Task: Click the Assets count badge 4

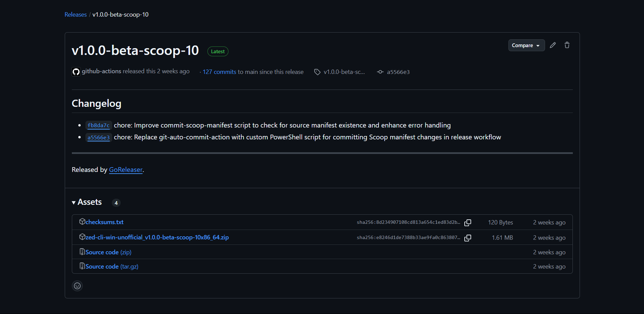Action: (116, 203)
